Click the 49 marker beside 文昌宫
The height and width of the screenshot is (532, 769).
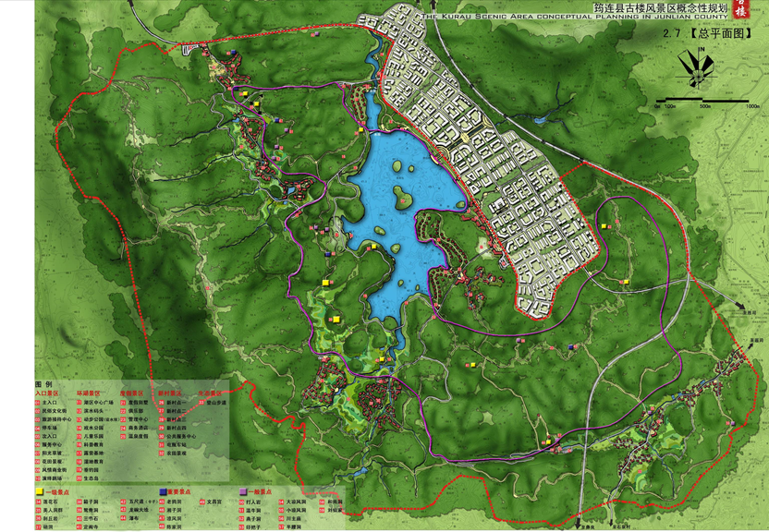click(201, 502)
